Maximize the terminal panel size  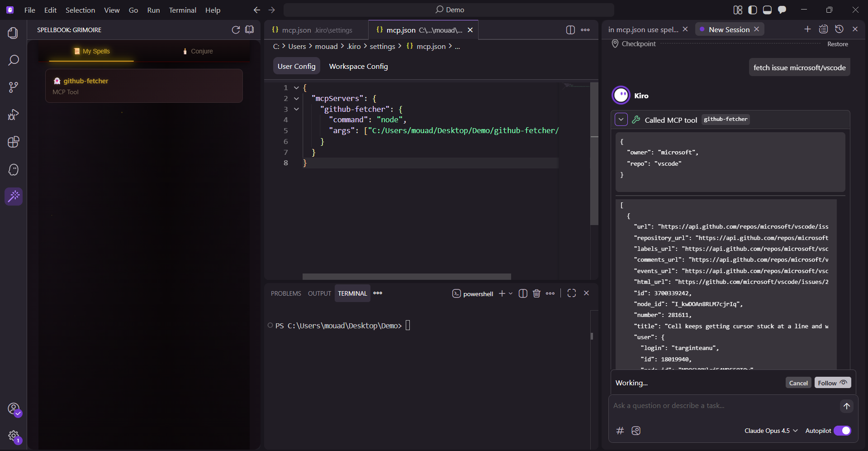pos(572,293)
